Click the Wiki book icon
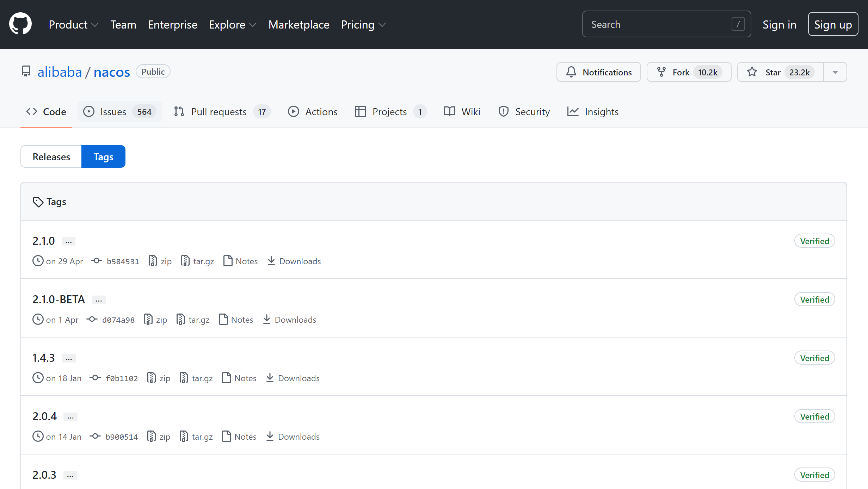Image resolution: width=868 pixels, height=489 pixels. coord(450,112)
